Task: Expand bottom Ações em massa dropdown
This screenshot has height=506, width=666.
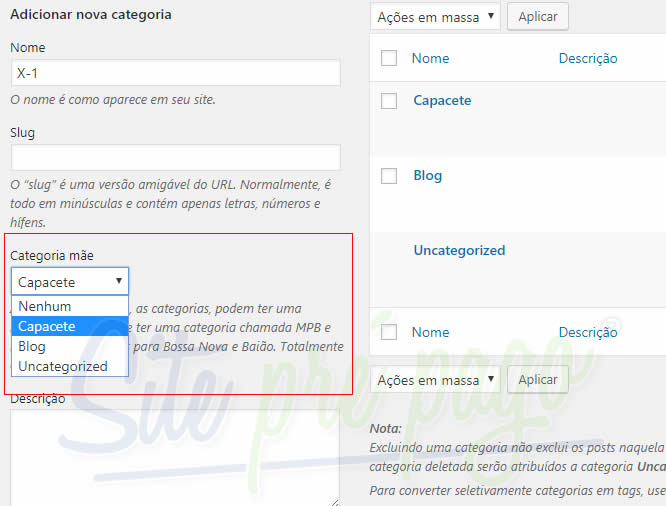Action: pos(435,380)
